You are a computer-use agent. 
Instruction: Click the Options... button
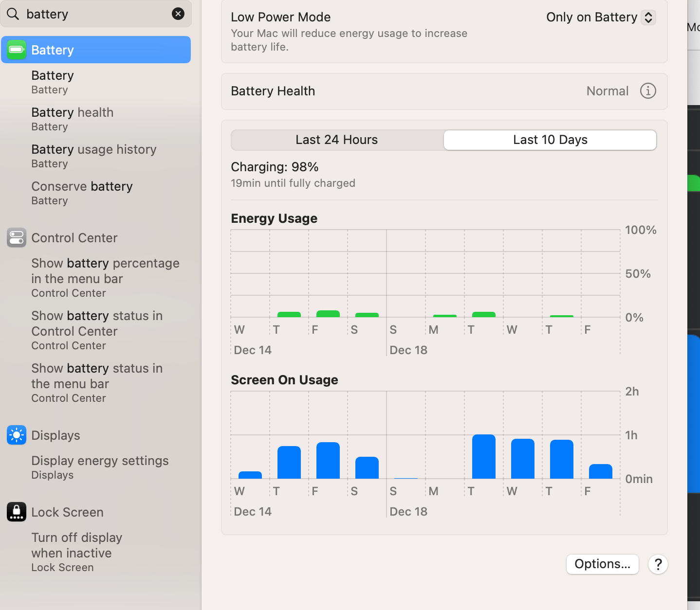tap(602, 564)
